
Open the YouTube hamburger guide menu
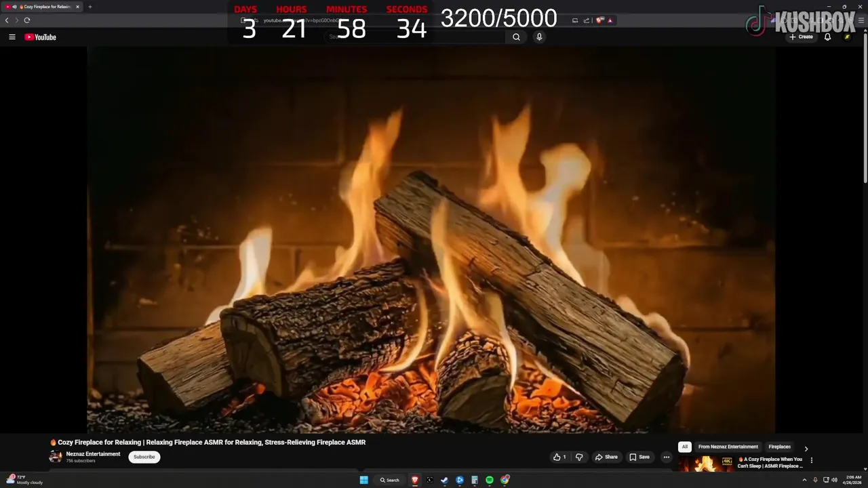(x=12, y=37)
